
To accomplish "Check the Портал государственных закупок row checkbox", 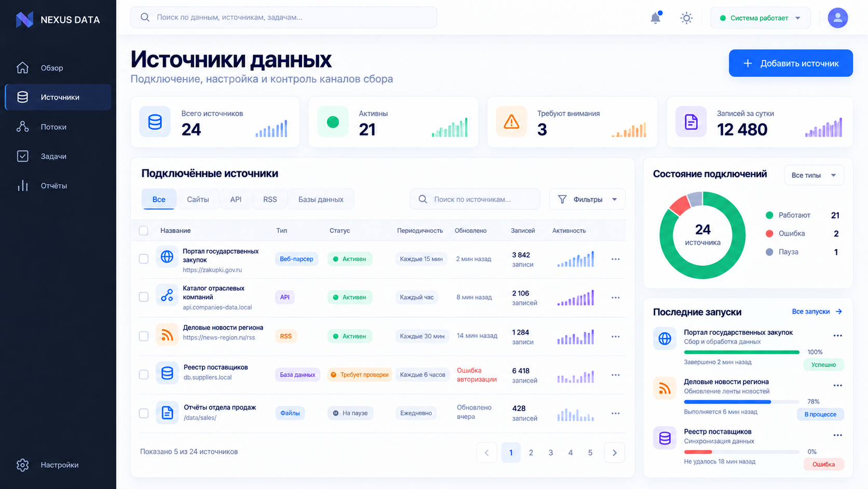I will coord(144,259).
